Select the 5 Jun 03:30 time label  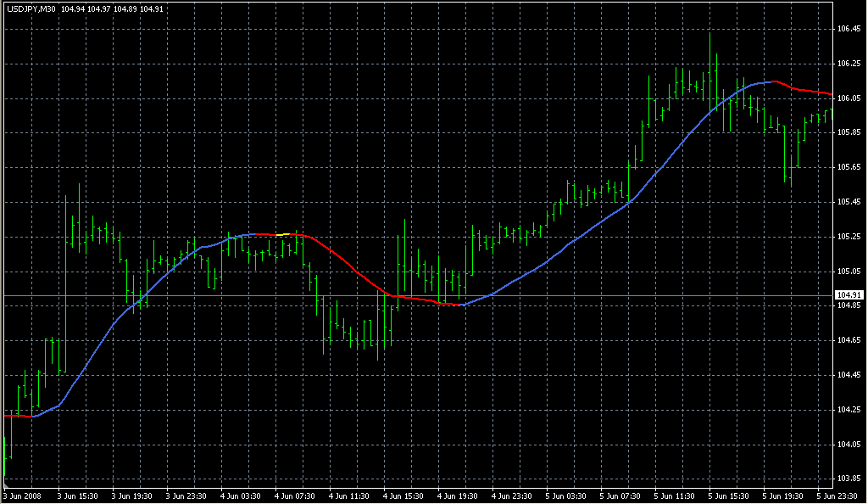coord(566,496)
